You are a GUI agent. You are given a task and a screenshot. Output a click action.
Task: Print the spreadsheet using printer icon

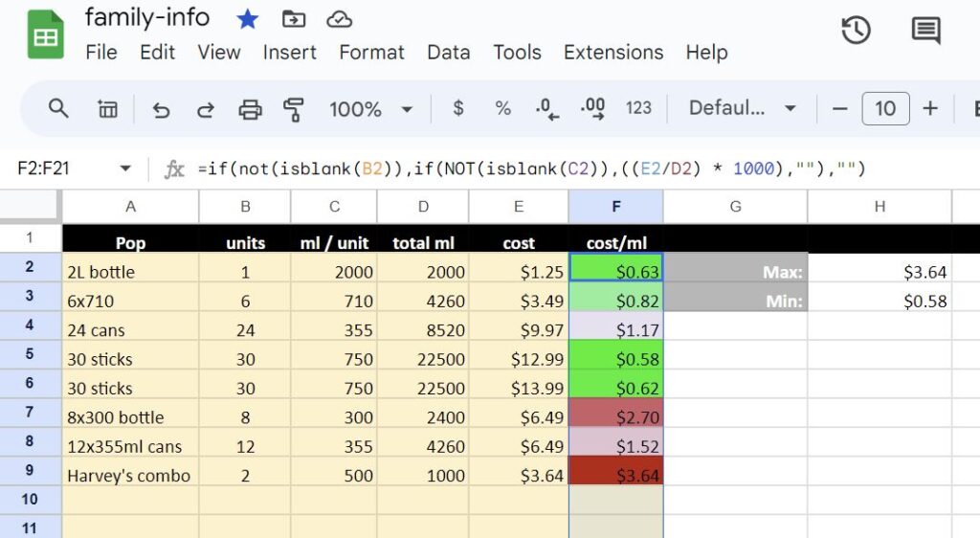coord(250,109)
